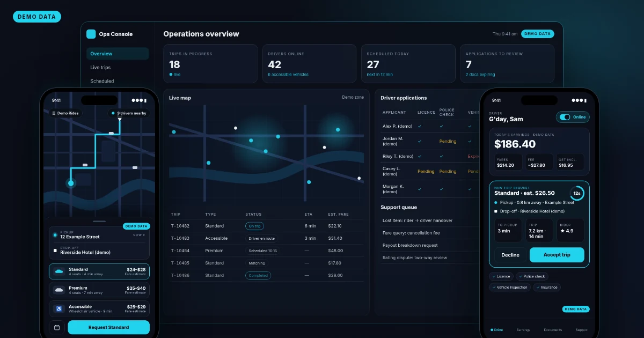Click the '3 drivers nearby' chip
644x338 pixels.
[x=129, y=113]
